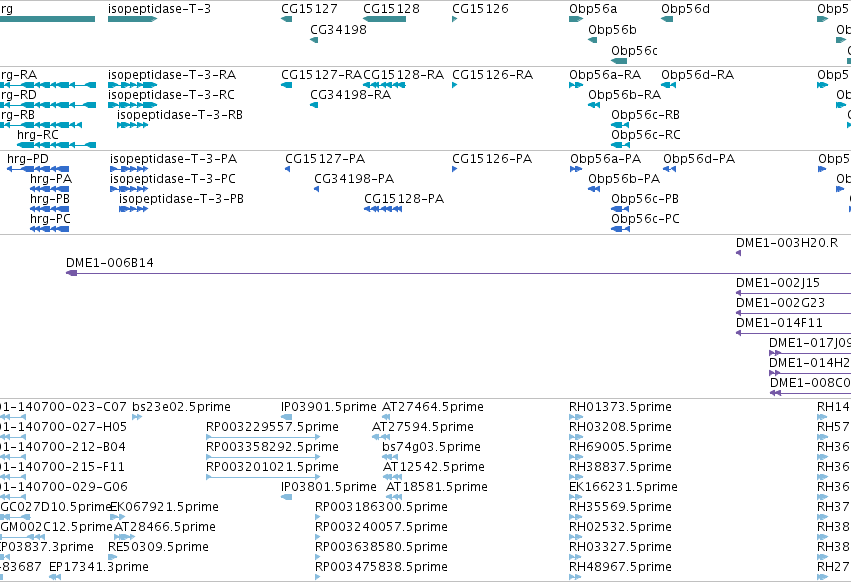The height and width of the screenshot is (582, 851).
Task: Click the CG15127-PA protein label
Action: tap(325, 159)
